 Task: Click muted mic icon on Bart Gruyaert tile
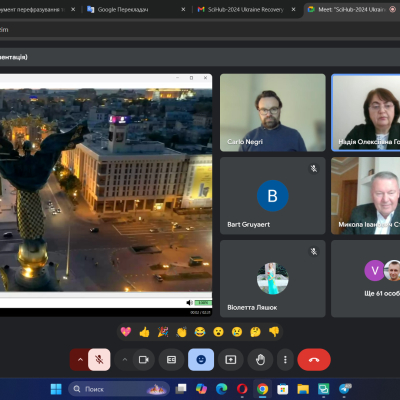(314, 168)
